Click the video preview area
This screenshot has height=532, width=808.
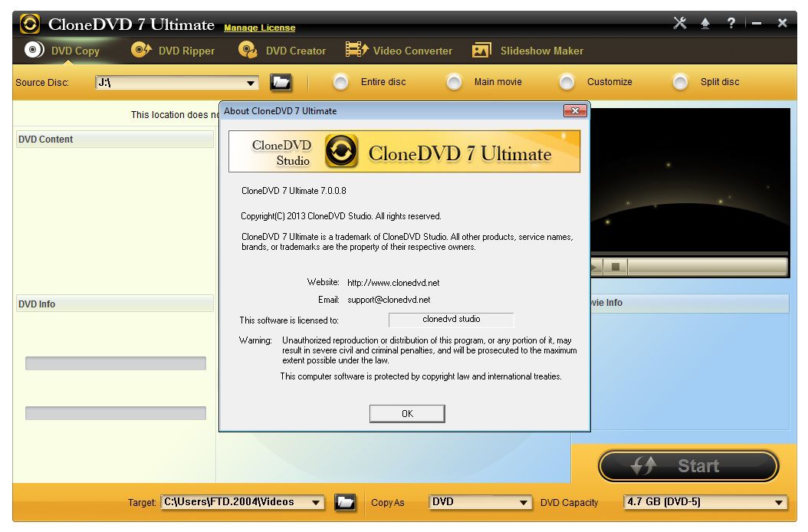[x=689, y=180]
